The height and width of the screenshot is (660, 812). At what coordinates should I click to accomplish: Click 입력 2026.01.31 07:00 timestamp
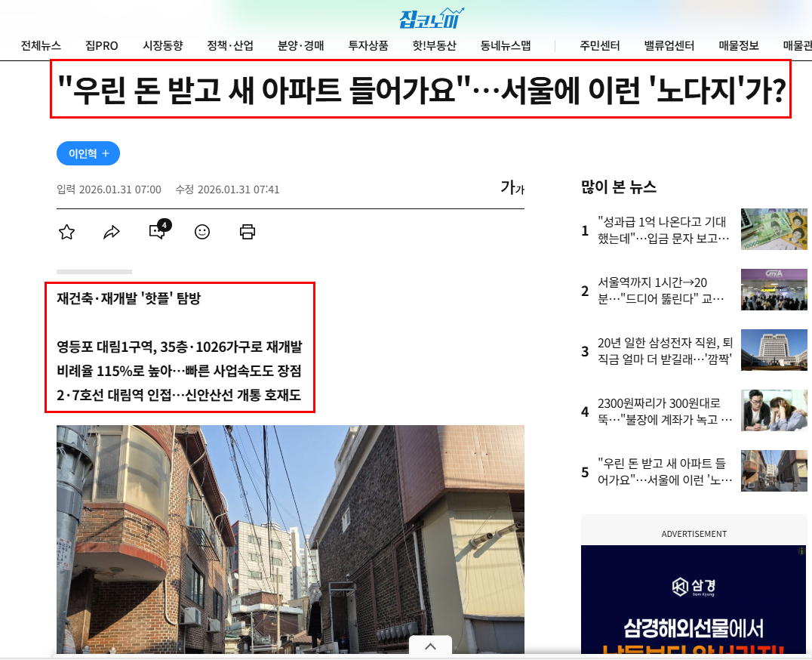click(x=109, y=190)
